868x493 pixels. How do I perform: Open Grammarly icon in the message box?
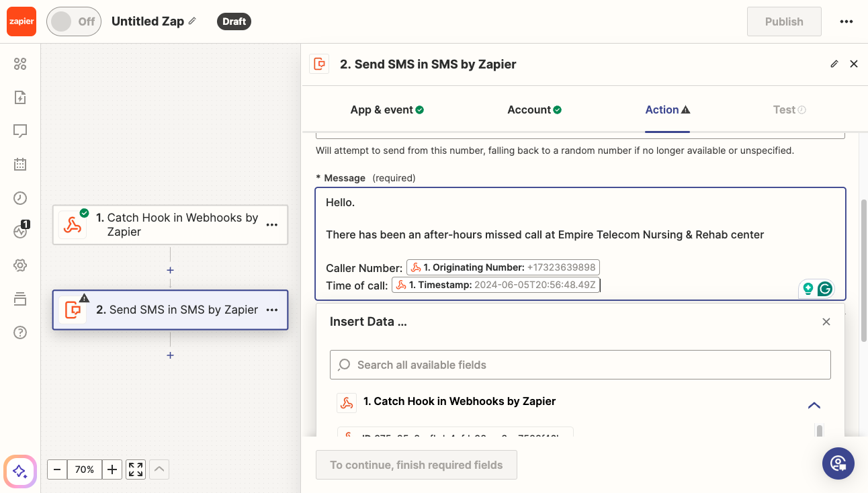[825, 289]
